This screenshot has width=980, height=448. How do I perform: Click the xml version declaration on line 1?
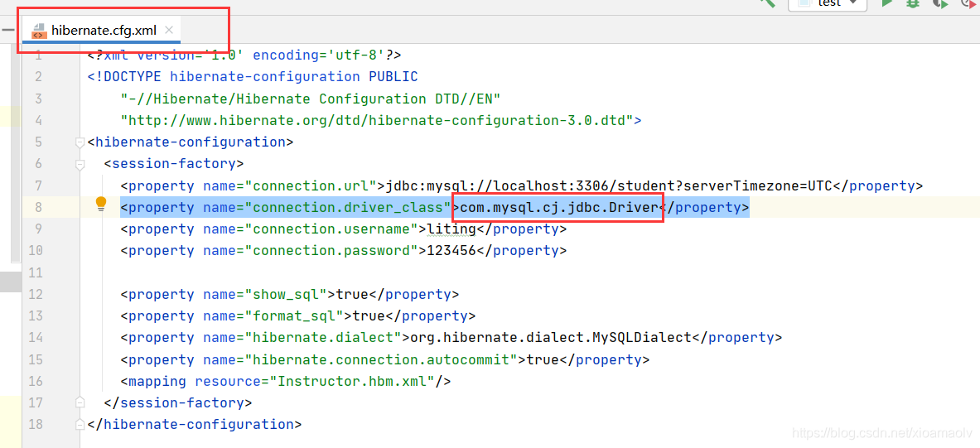(x=244, y=55)
